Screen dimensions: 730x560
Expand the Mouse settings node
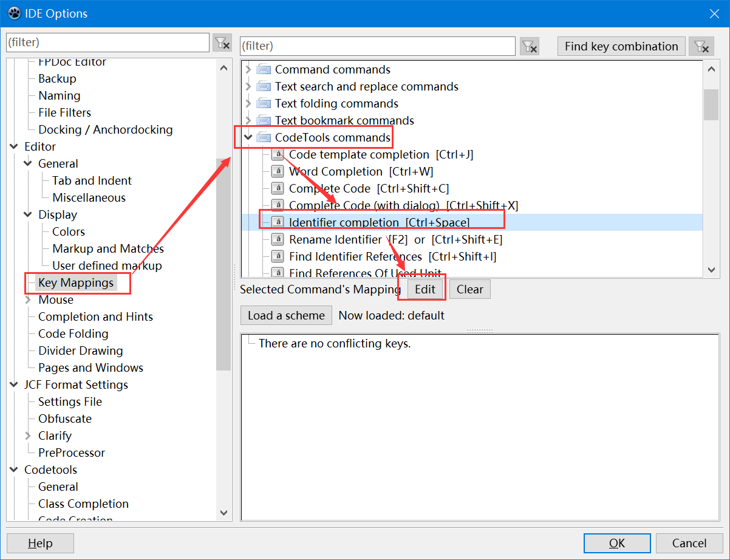click(x=28, y=300)
